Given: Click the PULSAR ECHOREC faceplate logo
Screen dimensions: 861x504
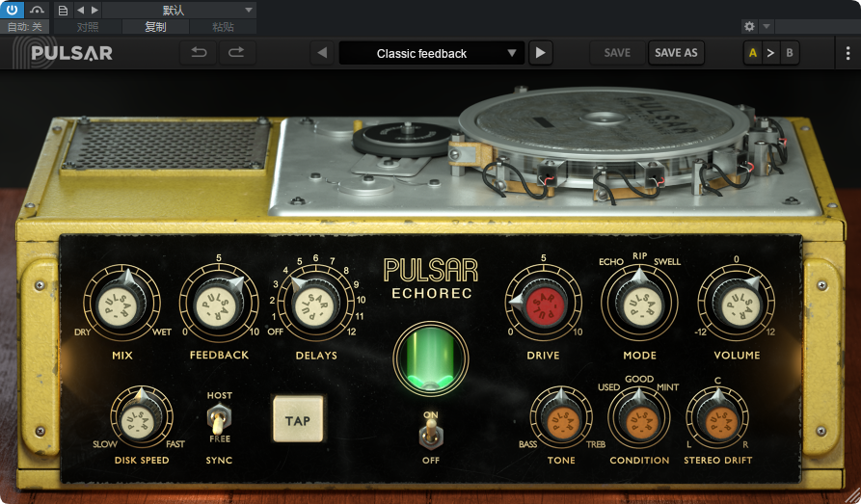Looking at the screenshot, I should 431,279.
